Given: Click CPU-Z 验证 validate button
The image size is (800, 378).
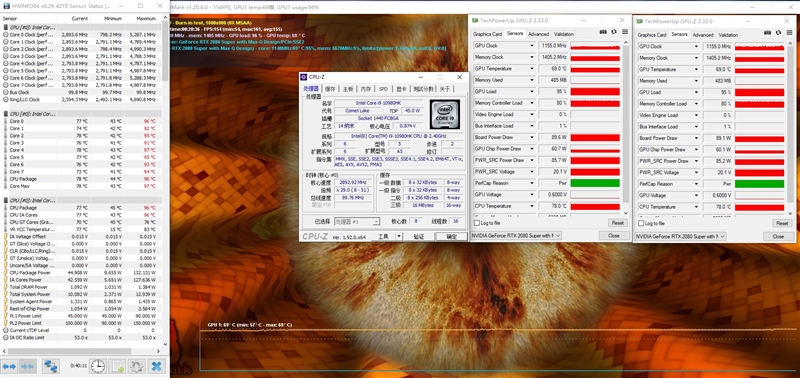Looking at the screenshot, I should pos(418,237).
